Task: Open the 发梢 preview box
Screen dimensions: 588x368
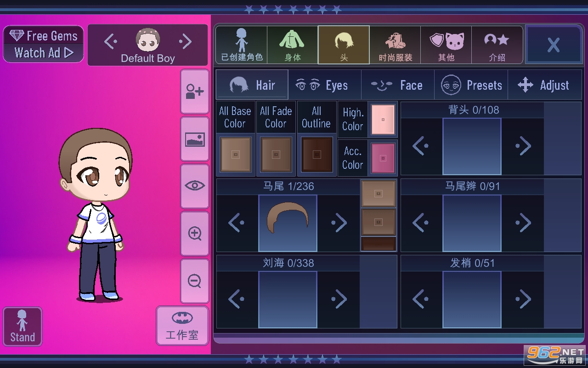Action: coord(472,299)
